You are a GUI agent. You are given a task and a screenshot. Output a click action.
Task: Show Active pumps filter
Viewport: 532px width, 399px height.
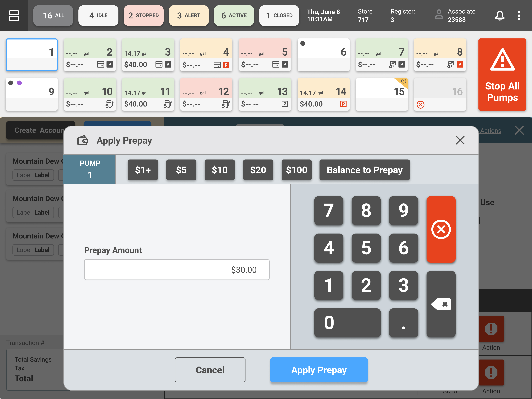pyautogui.click(x=234, y=15)
